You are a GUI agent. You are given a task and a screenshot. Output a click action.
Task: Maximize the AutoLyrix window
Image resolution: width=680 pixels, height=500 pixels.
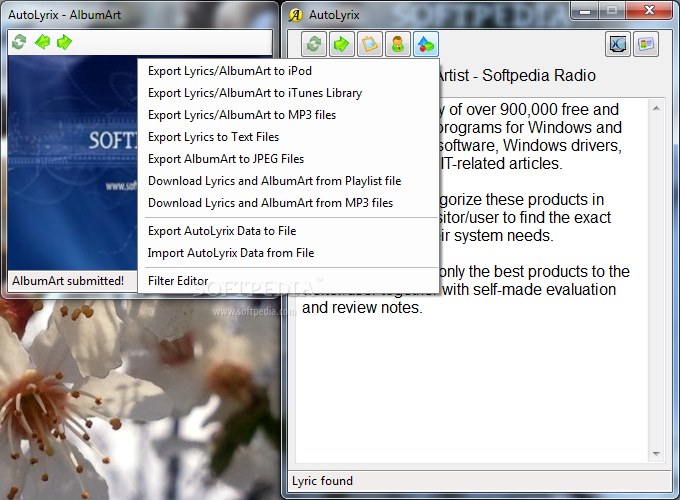click(x=612, y=11)
